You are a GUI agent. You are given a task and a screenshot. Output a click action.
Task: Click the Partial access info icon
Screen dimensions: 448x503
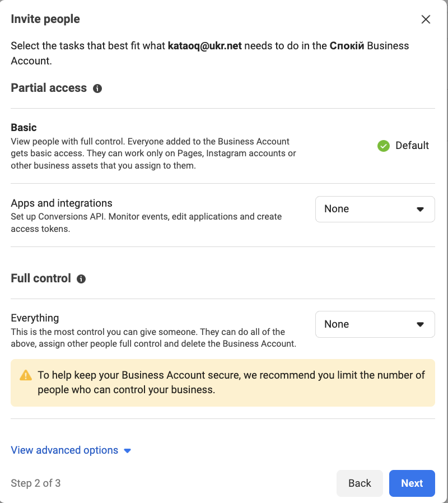(x=97, y=88)
